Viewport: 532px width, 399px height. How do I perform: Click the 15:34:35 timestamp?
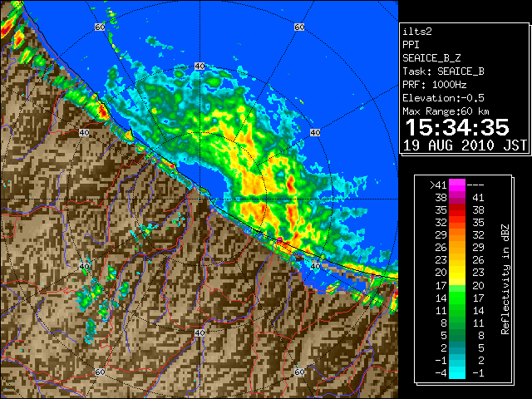pos(457,127)
